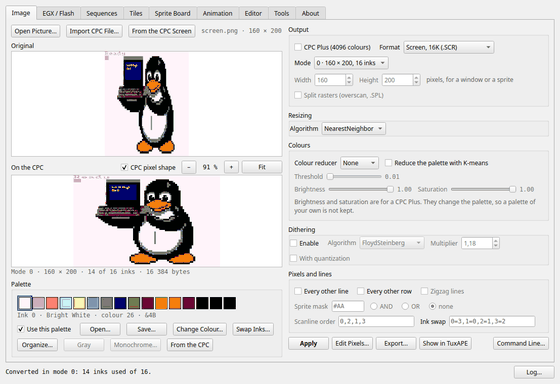Viewport: 560px width, 384px height.
Task: Click the Width spinner field
Action: (x=334, y=80)
